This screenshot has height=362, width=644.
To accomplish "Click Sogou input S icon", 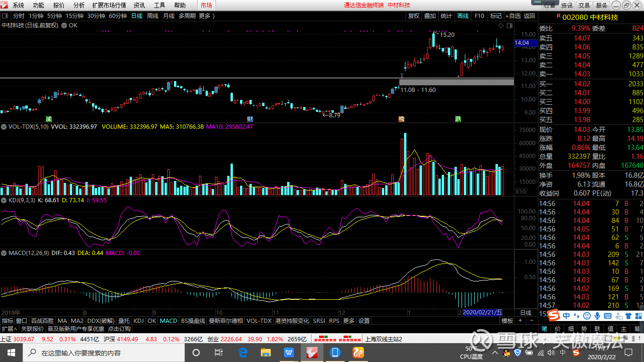I will pyautogui.click(x=554, y=315).
